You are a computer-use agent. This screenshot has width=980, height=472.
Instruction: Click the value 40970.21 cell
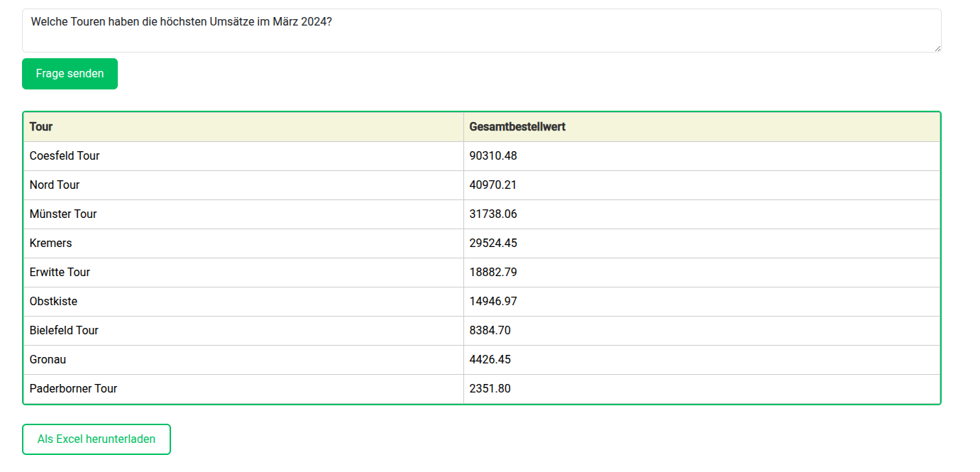tap(492, 185)
